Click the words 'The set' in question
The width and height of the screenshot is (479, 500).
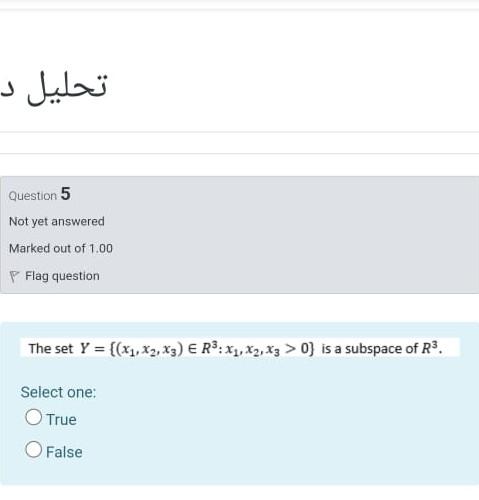pos(50,349)
